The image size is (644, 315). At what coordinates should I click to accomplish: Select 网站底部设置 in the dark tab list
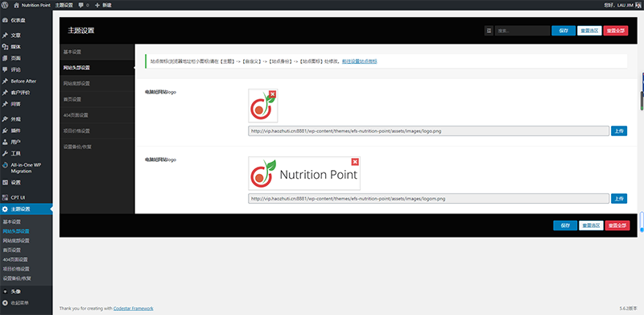97,84
